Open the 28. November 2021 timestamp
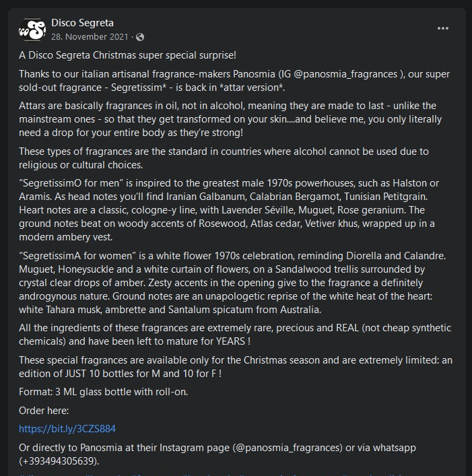 (x=91, y=37)
